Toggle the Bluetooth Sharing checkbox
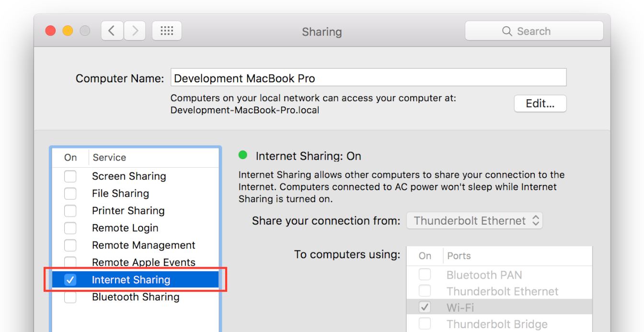Screen dimensions: 644x332 point(70,297)
